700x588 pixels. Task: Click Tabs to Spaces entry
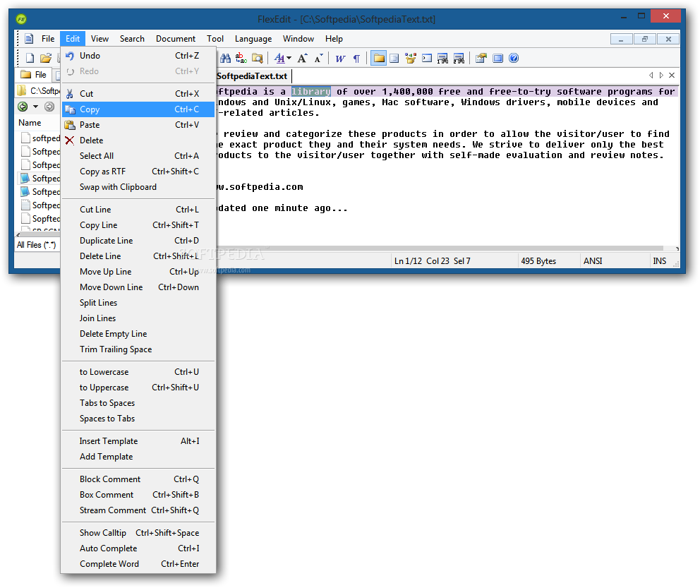coord(138,403)
